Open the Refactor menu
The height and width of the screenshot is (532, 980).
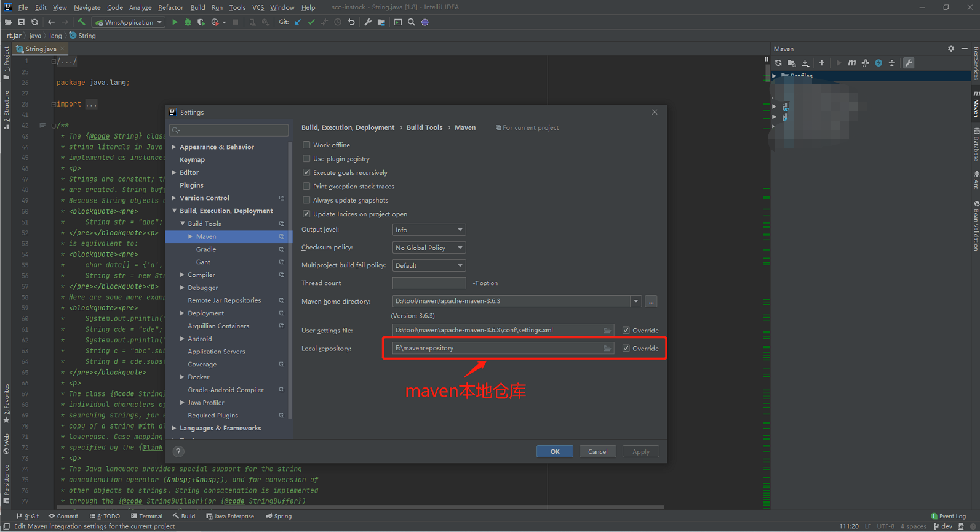[x=170, y=7]
